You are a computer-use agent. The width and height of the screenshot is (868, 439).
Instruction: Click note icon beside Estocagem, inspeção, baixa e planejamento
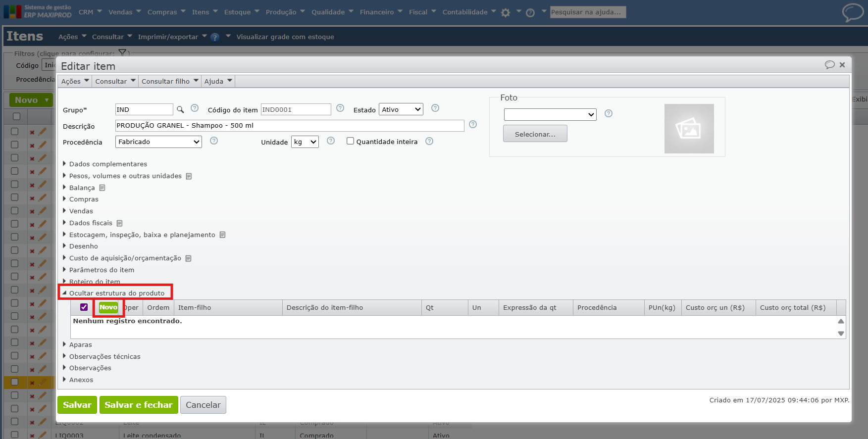222,235
